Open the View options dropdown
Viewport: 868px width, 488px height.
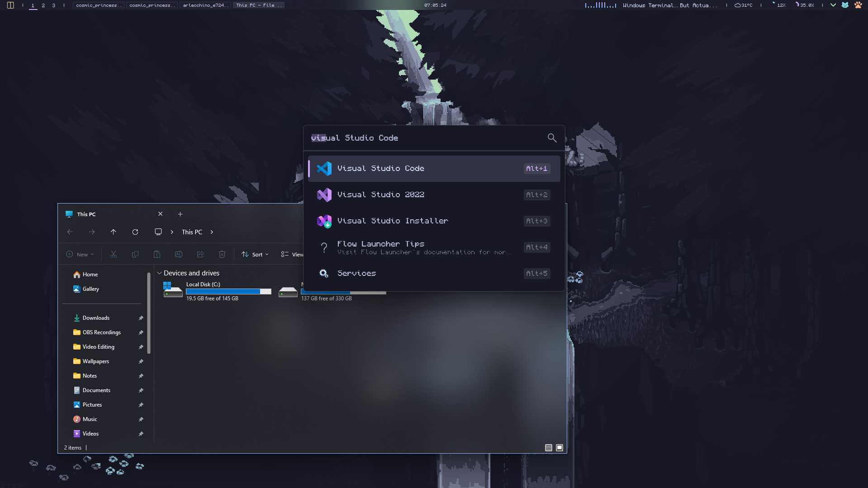(x=292, y=255)
